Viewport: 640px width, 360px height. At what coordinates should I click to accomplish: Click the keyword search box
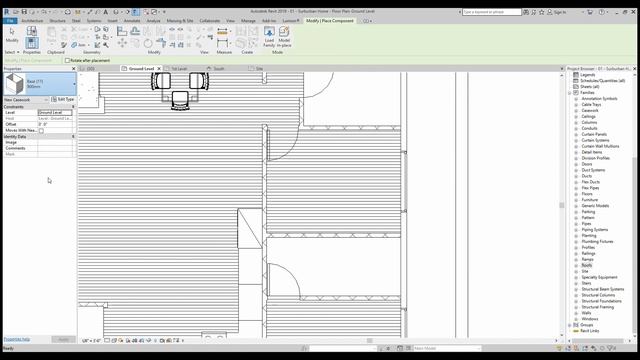tap(492, 12)
